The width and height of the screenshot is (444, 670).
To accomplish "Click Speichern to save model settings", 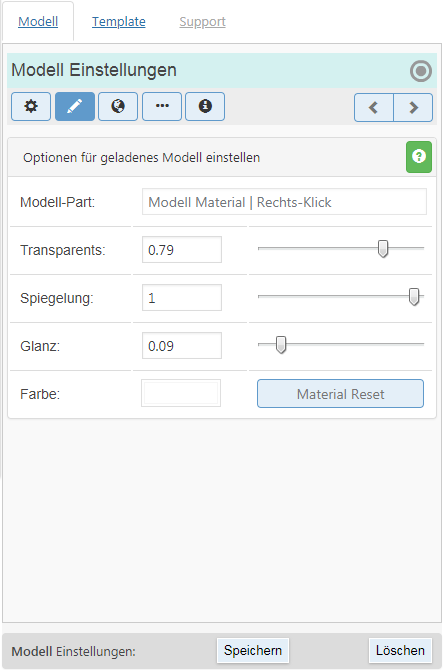I will [253, 650].
